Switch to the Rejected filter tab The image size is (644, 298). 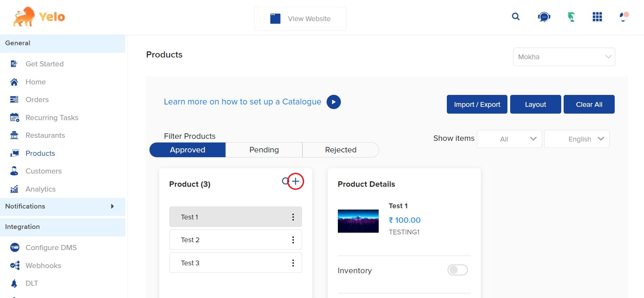tap(341, 150)
